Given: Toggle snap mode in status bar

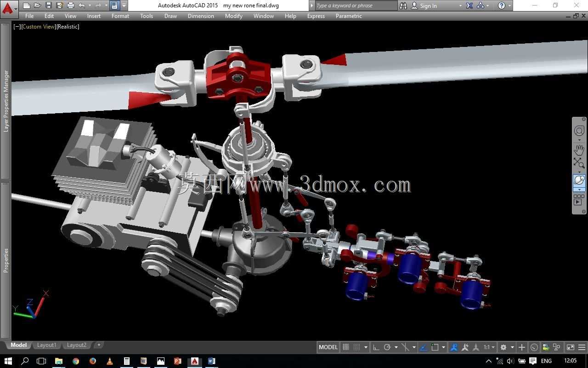Looking at the screenshot, I should pyautogui.click(x=356, y=347).
